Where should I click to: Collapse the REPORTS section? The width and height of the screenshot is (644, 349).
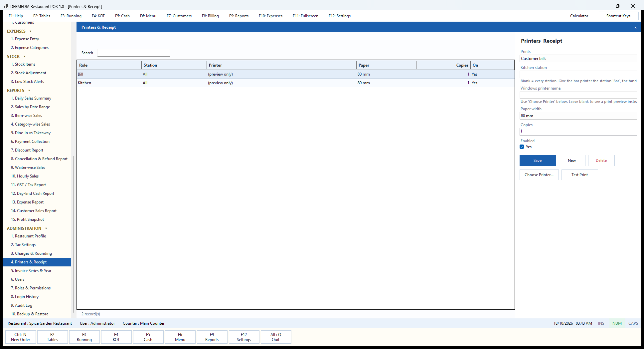(x=29, y=91)
